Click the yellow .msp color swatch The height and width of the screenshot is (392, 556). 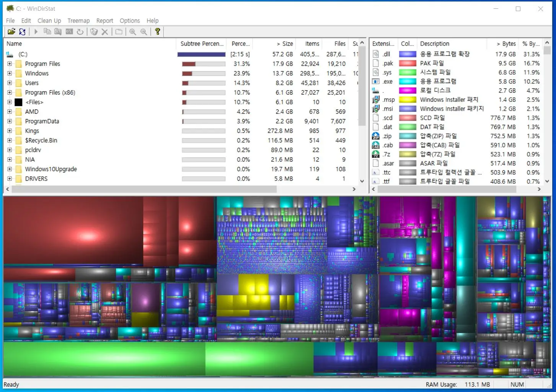pos(408,100)
